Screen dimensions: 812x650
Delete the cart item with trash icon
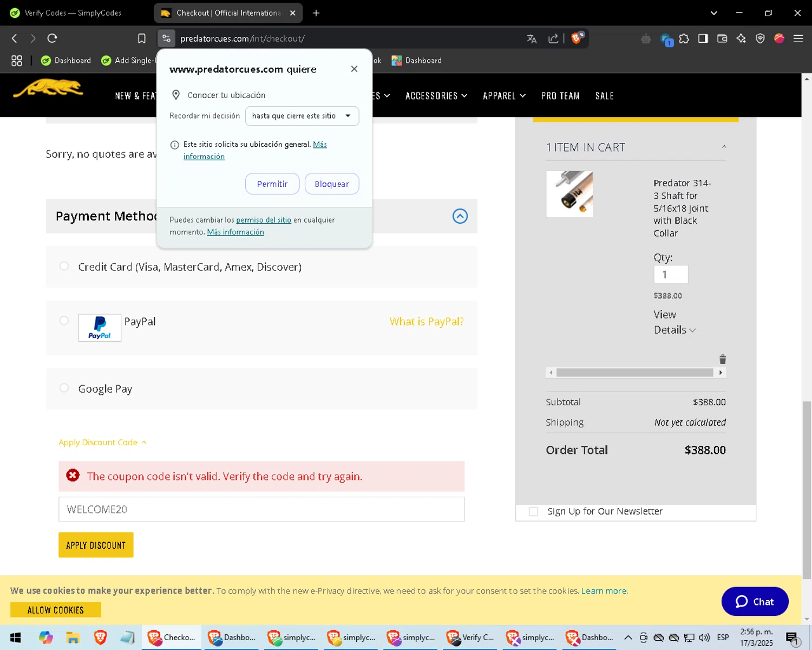722,359
